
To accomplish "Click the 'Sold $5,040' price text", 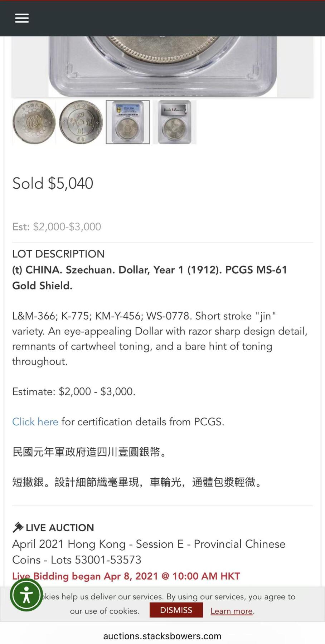I will click(53, 184).
